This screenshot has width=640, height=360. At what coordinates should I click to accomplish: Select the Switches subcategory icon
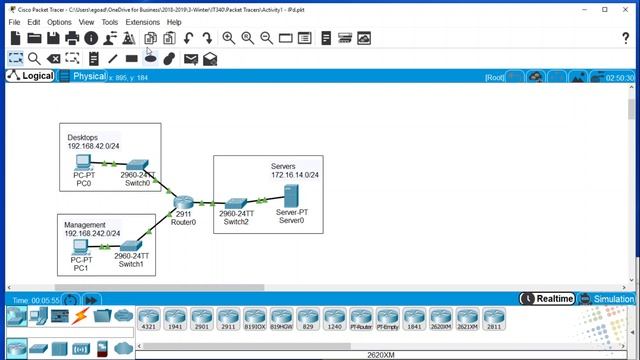[x=38, y=349]
